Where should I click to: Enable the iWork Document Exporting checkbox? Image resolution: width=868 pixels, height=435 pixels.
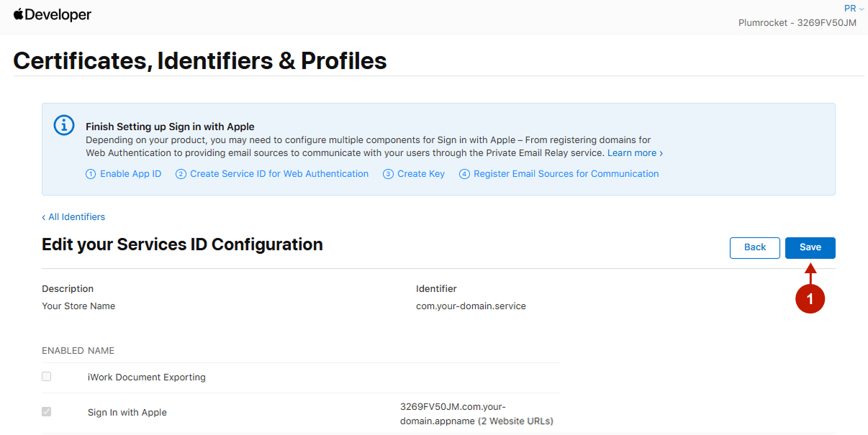(47, 377)
